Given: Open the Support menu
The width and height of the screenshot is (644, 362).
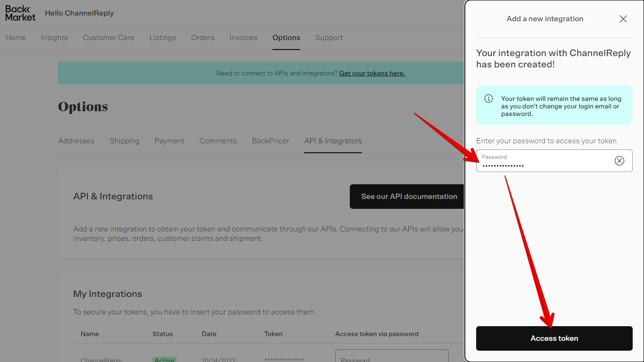Looking at the screenshot, I should pos(329,38).
